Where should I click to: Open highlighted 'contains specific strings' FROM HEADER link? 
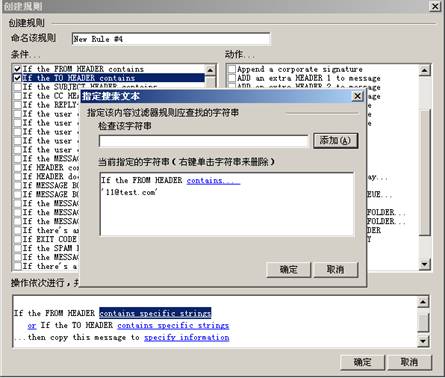click(x=155, y=313)
